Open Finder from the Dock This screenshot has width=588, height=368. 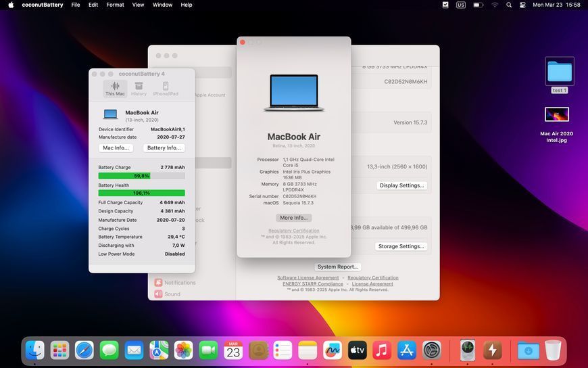pos(35,350)
